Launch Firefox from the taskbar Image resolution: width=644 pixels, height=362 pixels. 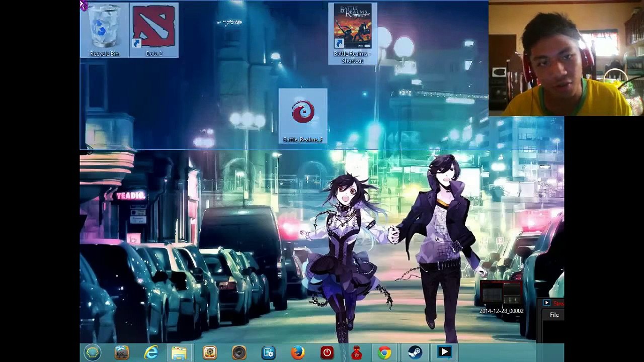[x=297, y=352]
